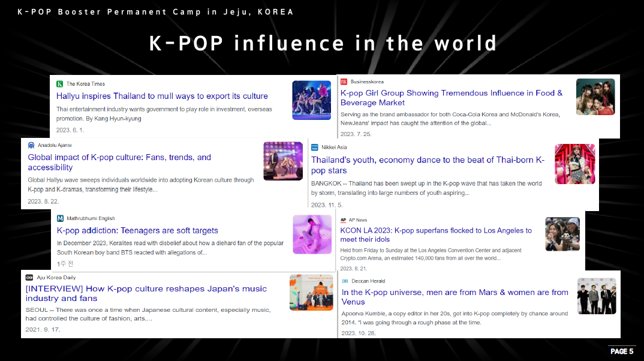The image size is (644, 361).
Task: Open 'Global impact of K-pop culture' headline
Action: pos(119,163)
